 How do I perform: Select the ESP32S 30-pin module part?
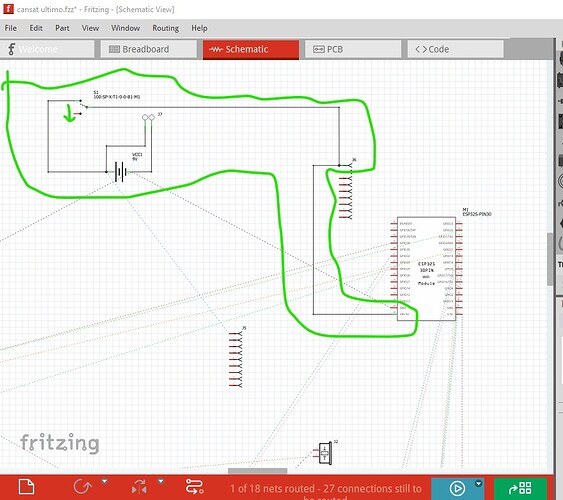click(x=426, y=269)
